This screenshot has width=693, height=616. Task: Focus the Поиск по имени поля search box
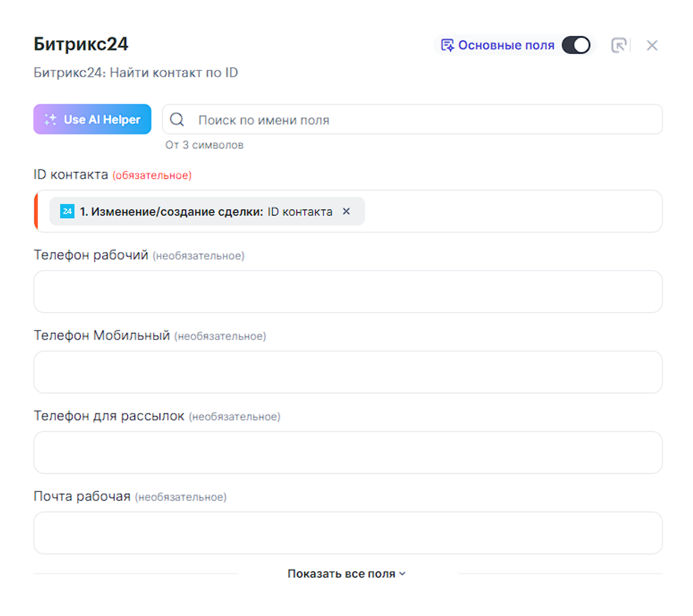click(x=423, y=120)
